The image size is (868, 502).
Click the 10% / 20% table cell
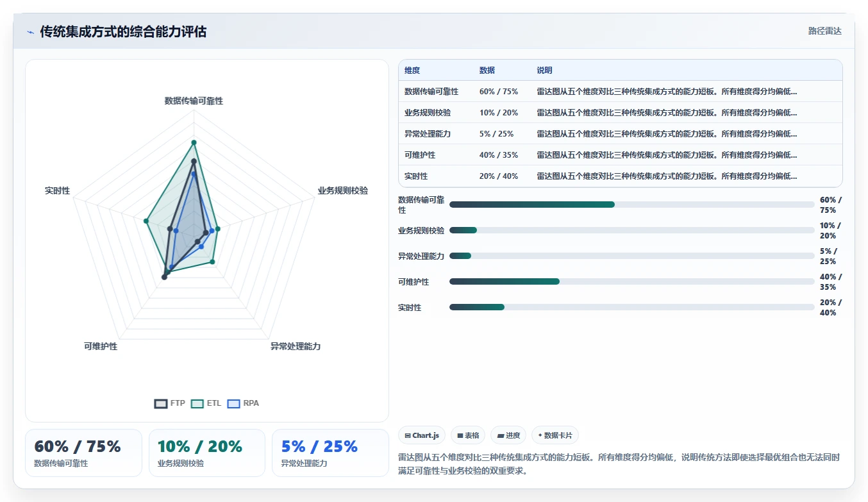(499, 113)
